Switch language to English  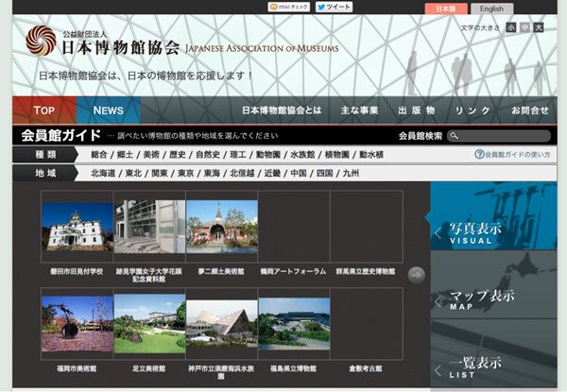tap(491, 9)
